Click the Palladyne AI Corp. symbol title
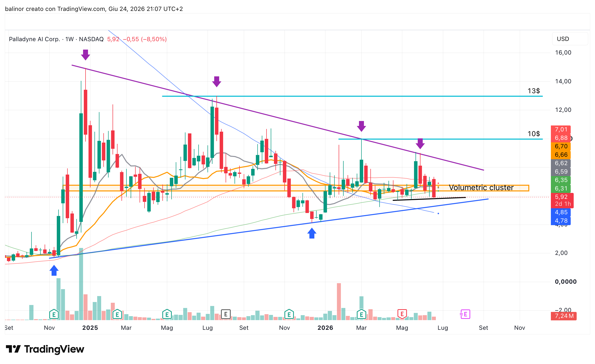The height and width of the screenshot is (364, 595). (34, 39)
